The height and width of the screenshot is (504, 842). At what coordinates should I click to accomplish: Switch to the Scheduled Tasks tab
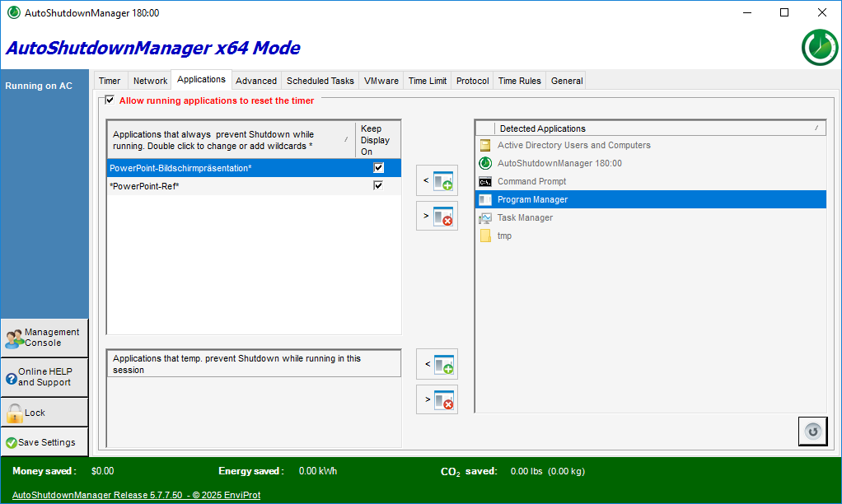tap(320, 81)
